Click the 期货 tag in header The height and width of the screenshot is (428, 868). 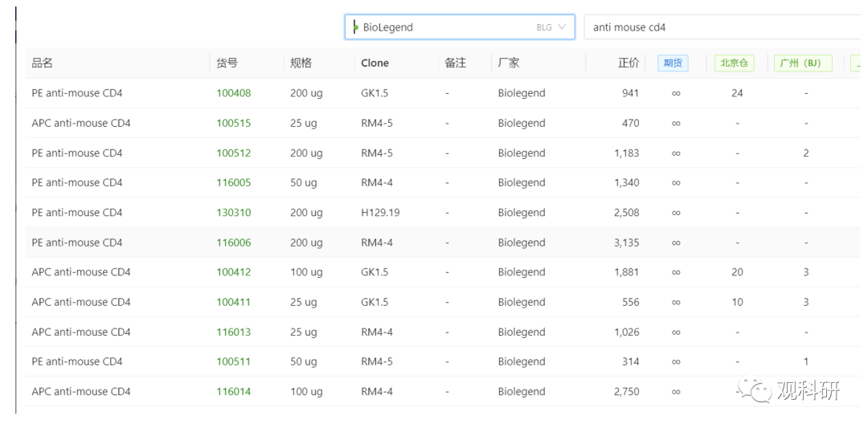click(673, 63)
